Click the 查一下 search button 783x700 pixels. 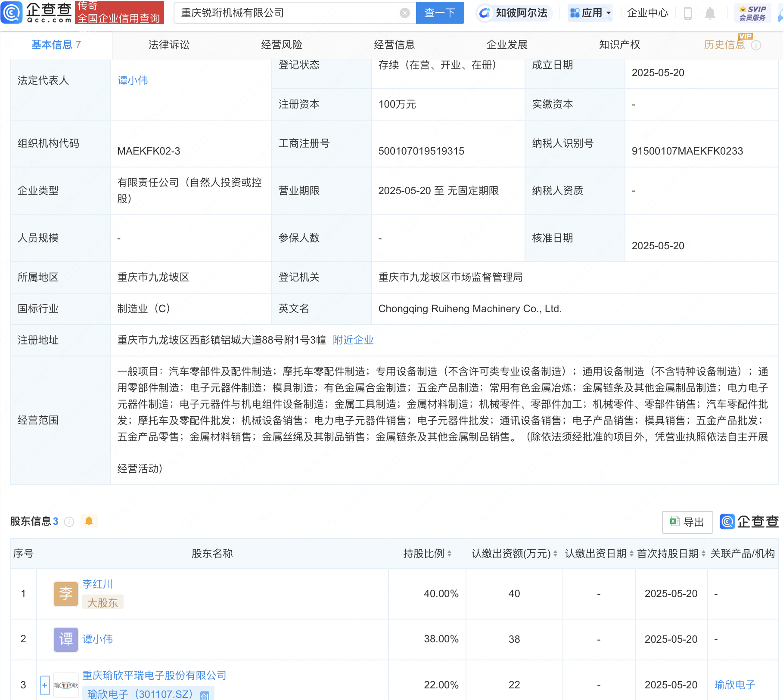pos(440,13)
